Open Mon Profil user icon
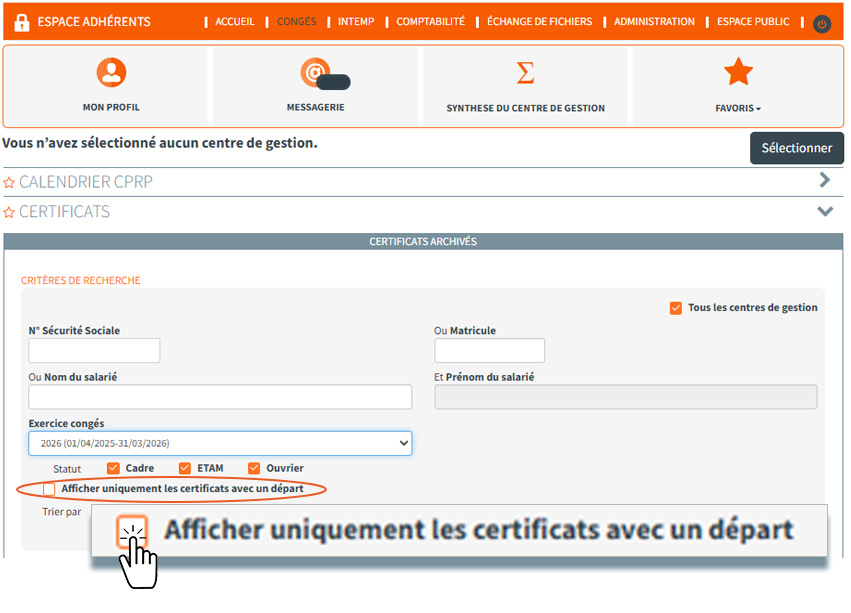The height and width of the screenshot is (613, 851). coord(111,72)
